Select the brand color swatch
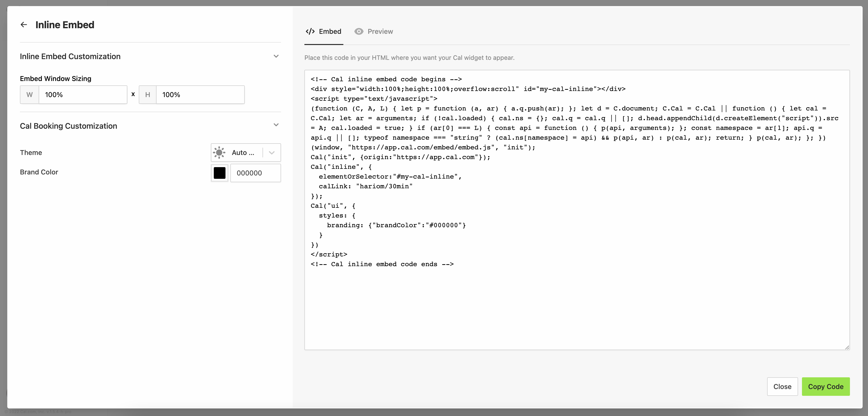 tap(220, 172)
